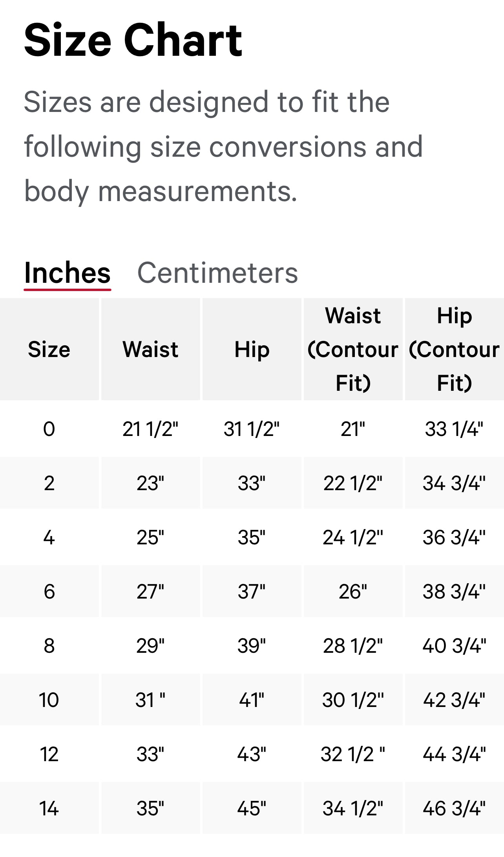Click the Waist column header
This screenshot has width=504, height=857.
pyautogui.click(x=150, y=349)
